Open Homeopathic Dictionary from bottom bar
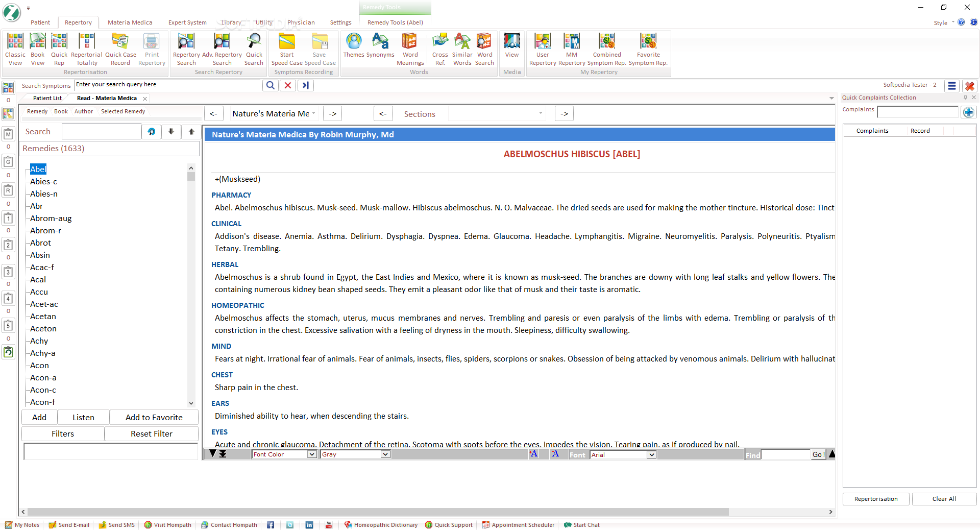This screenshot has height=531, width=980. coord(381,525)
